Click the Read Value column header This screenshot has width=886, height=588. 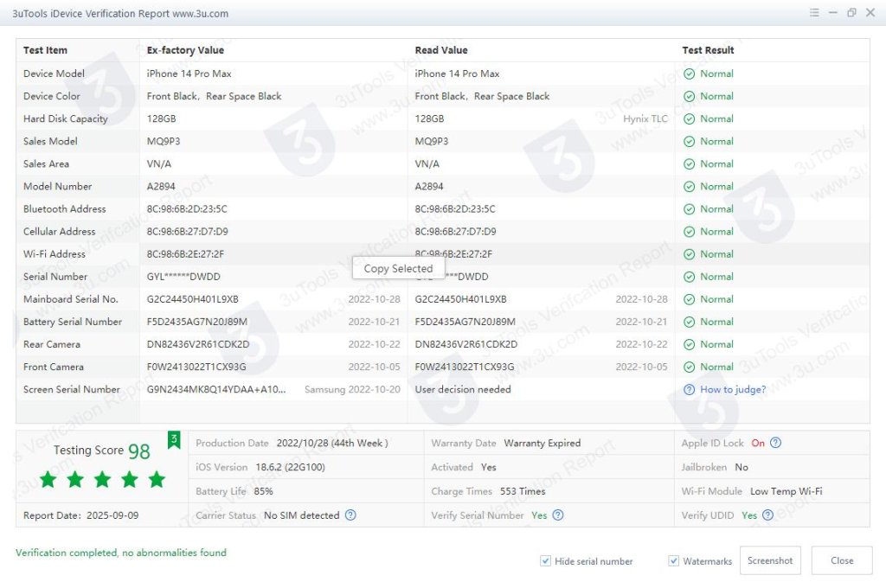pos(441,50)
